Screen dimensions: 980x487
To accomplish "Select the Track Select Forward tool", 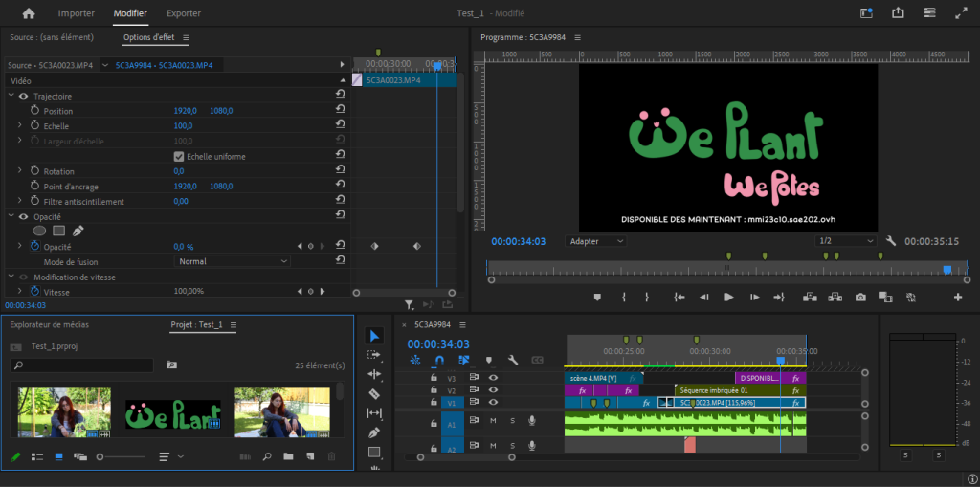I will (x=374, y=354).
